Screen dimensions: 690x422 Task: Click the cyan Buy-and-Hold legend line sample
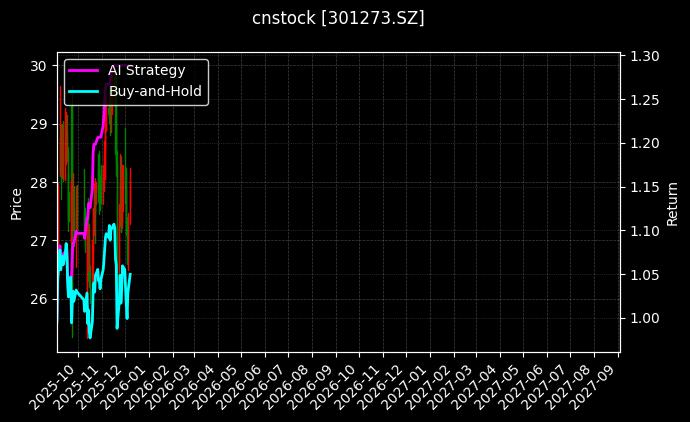pyautogui.click(x=84, y=91)
